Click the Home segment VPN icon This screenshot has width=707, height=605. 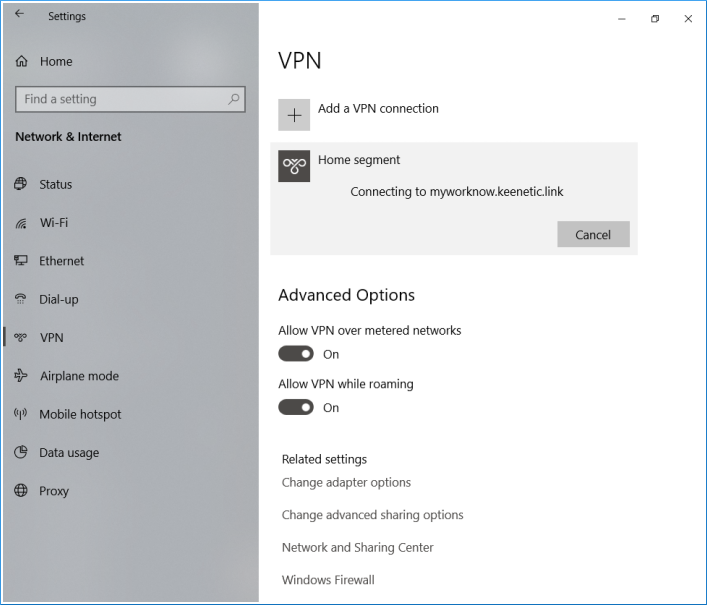[x=294, y=166]
